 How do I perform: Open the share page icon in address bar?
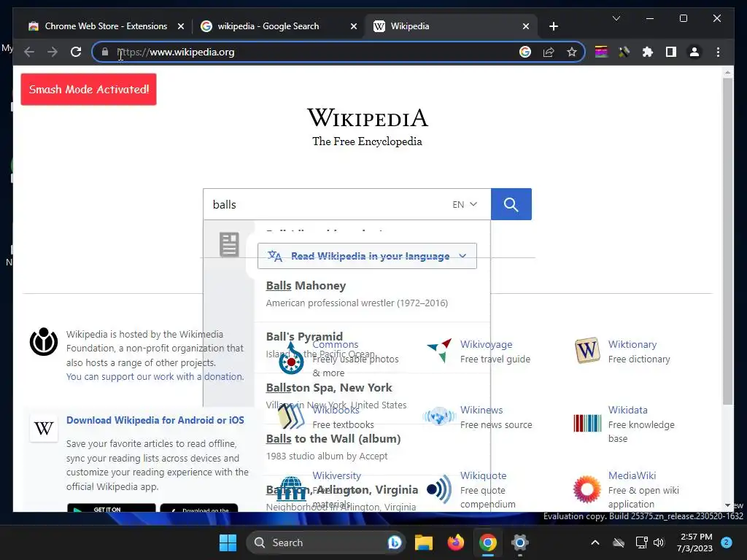click(x=549, y=52)
